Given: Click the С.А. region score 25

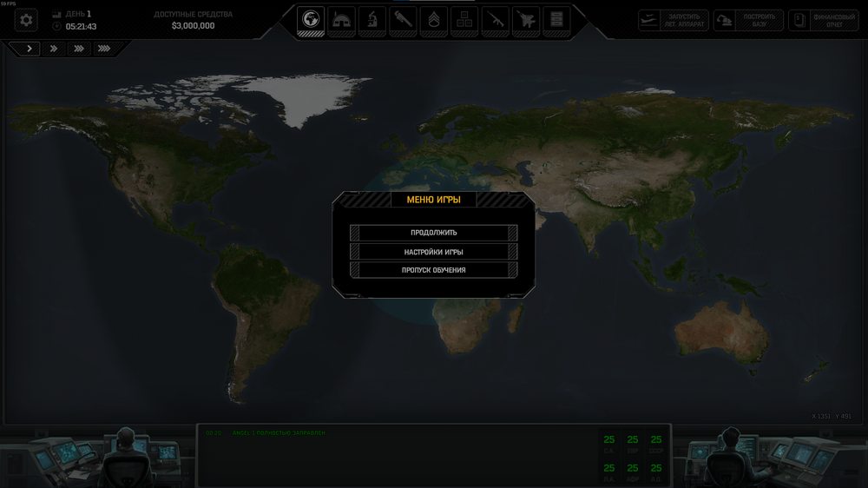Looking at the screenshot, I should 609,440.
